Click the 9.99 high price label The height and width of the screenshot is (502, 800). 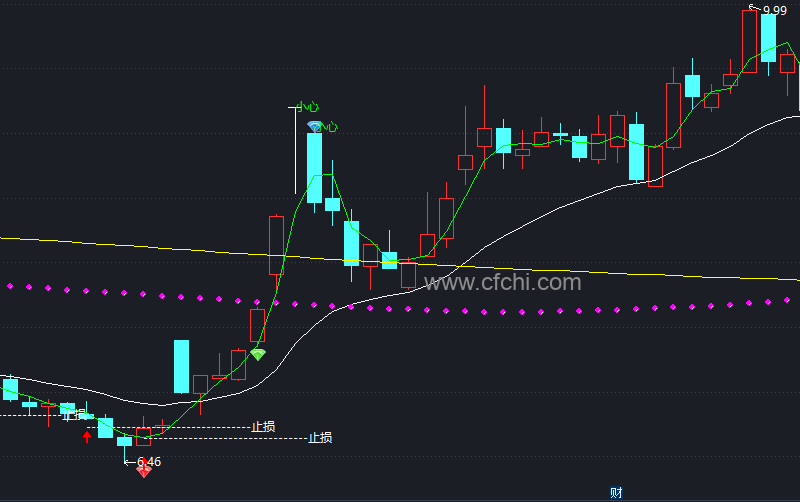[x=774, y=11]
